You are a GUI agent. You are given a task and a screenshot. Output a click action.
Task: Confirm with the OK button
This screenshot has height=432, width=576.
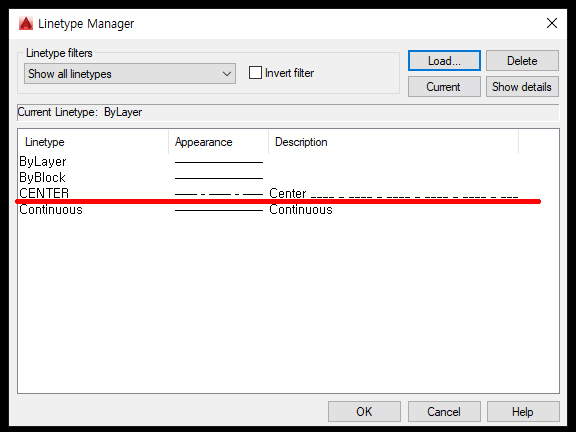[x=364, y=411]
